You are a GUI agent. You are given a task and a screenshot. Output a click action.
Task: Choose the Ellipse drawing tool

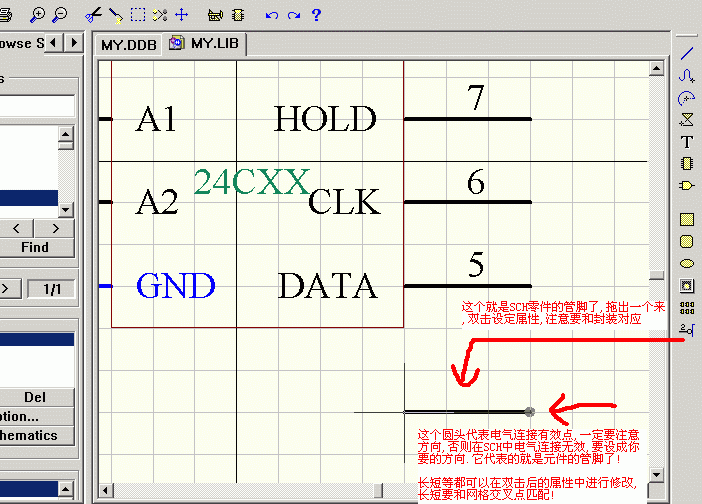(x=687, y=264)
